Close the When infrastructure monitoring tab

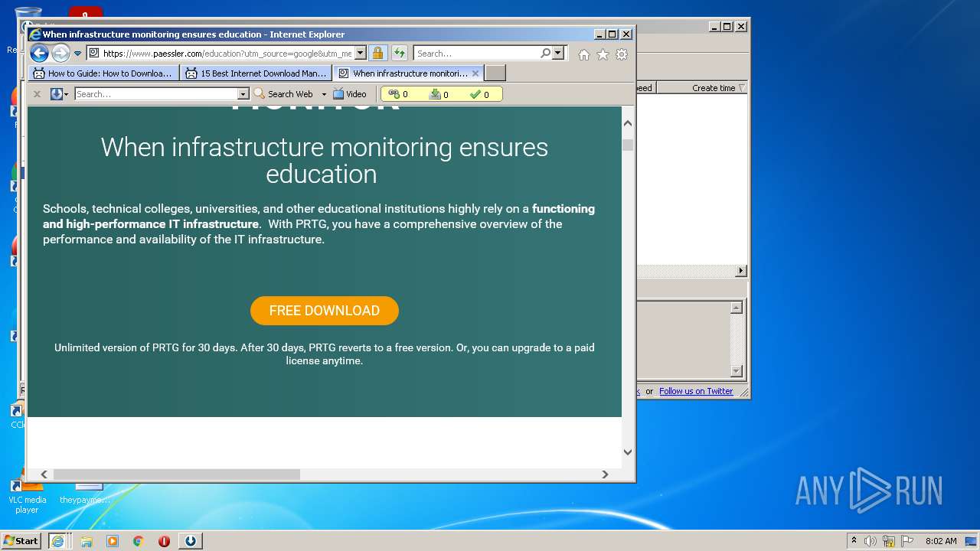[475, 73]
